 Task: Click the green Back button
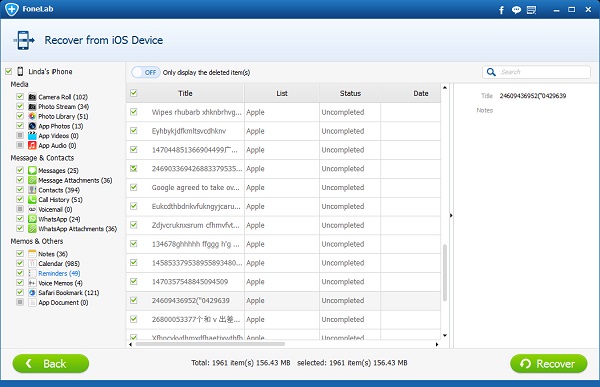click(51, 363)
